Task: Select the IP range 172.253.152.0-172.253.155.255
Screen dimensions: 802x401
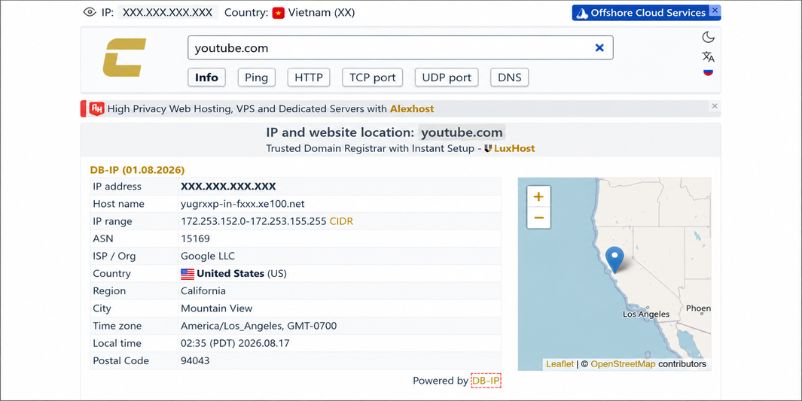Action: coord(253,221)
